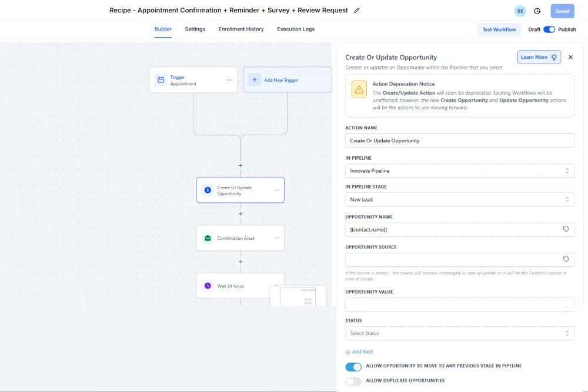Click the Add field link
Viewport: 588px width, 392px height.
(x=359, y=352)
